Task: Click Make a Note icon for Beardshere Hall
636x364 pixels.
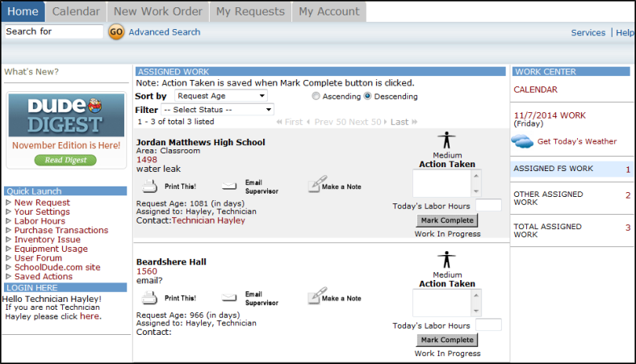Action: pyautogui.click(x=316, y=297)
